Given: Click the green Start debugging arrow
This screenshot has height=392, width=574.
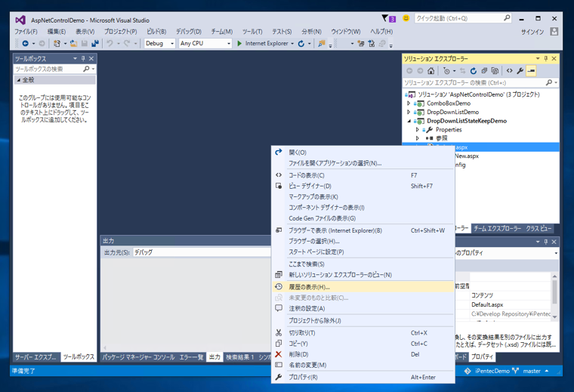Looking at the screenshot, I should [x=239, y=44].
